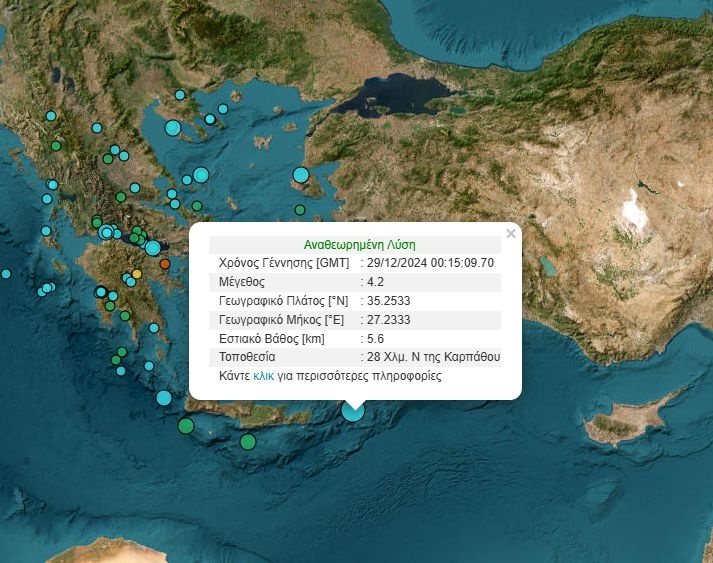Screen dimensions: 713x563
Task: Select the green marker south of Lesbos
Action: pyautogui.click(x=299, y=210)
